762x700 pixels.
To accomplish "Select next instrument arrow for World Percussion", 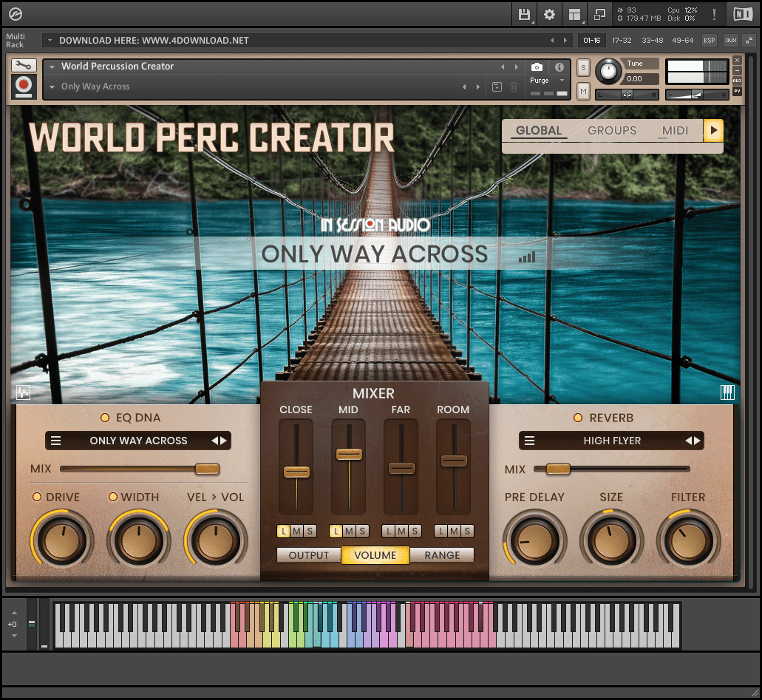I will point(516,67).
